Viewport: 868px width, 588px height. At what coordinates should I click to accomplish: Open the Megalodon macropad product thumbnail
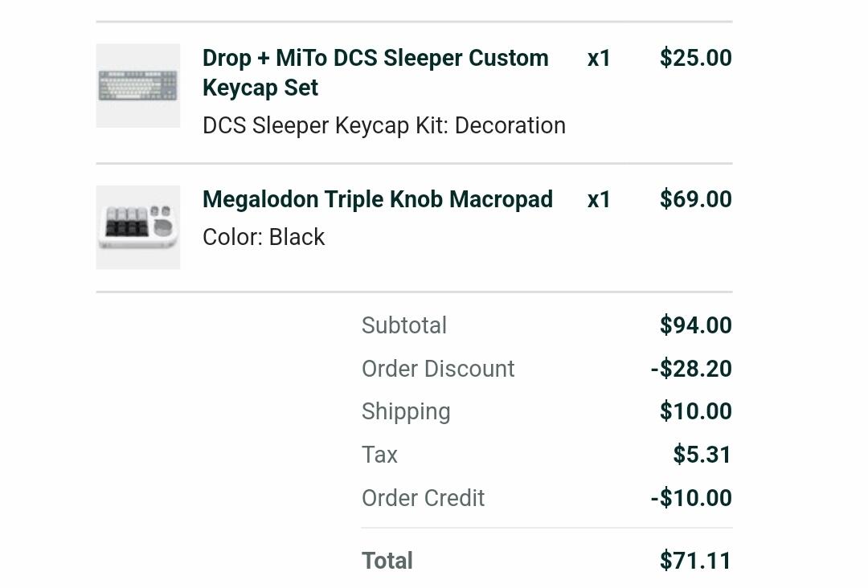[x=138, y=227]
